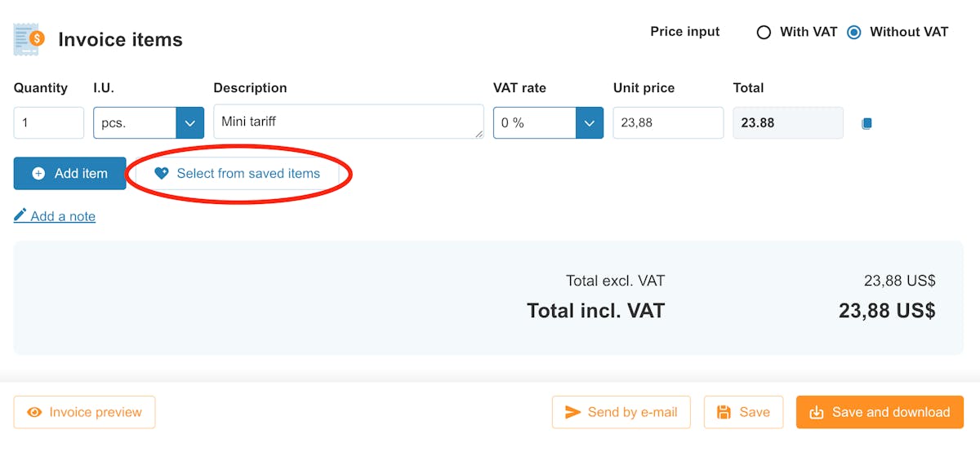Click the Save and download button
The image size is (980, 452).
880,413
